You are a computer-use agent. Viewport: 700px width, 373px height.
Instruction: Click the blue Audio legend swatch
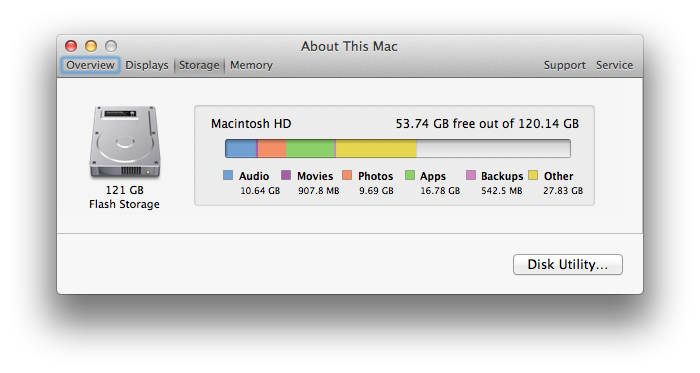coord(228,175)
